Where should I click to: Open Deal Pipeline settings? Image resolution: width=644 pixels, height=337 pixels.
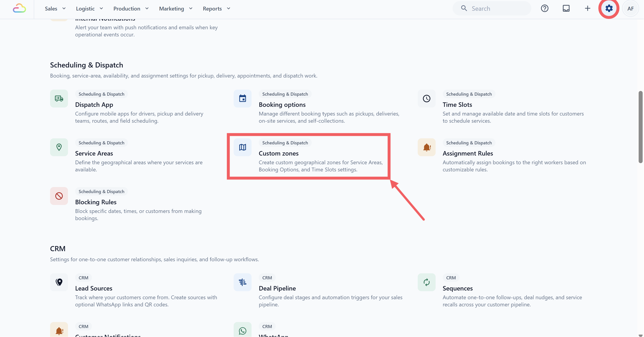coord(277,288)
